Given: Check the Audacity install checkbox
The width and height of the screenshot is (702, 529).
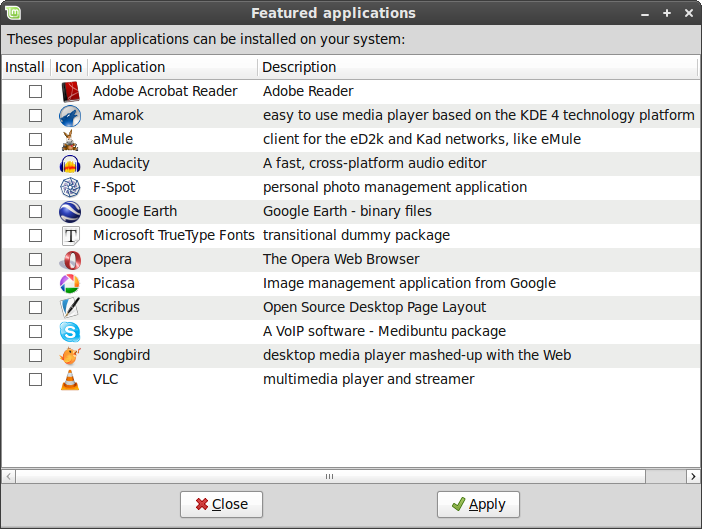Looking at the screenshot, I should pos(35,164).
